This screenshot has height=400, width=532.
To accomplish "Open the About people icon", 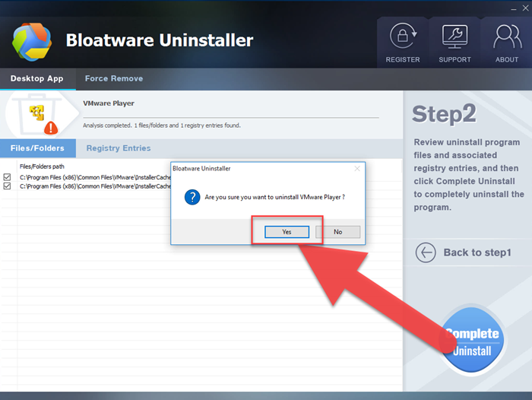I will (507, 37).
